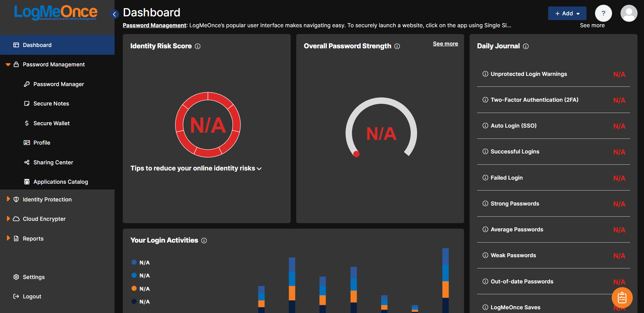Collapse the Password Management section arrow
This screenshot has height=313, width=644.
[8, 65]
